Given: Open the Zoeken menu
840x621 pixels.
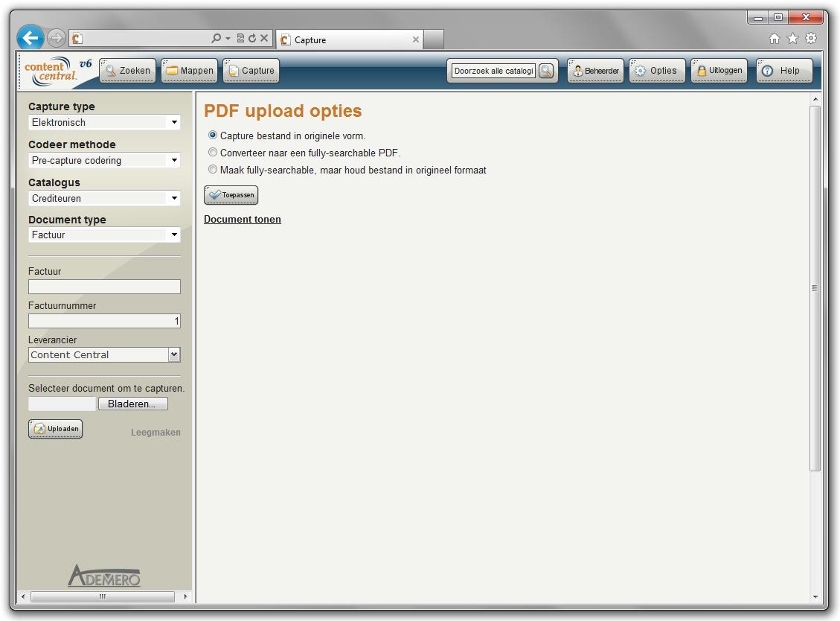Looking at the screenshot, I should 128,71.
